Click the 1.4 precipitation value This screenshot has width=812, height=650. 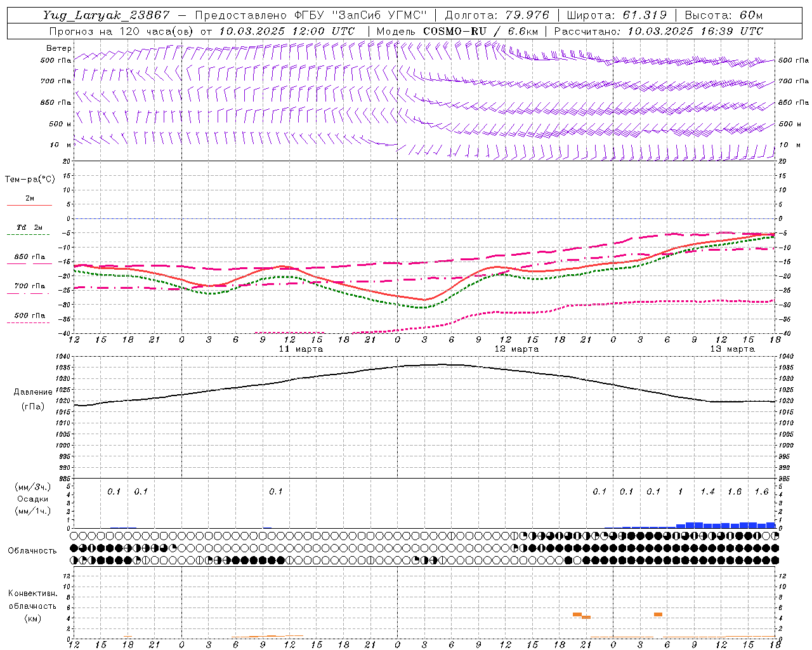(707, 491)
